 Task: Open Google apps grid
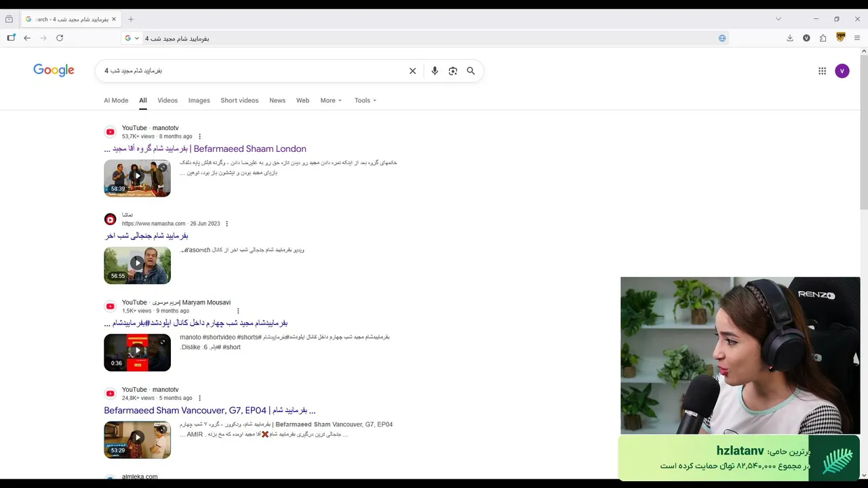coord(822,70)
